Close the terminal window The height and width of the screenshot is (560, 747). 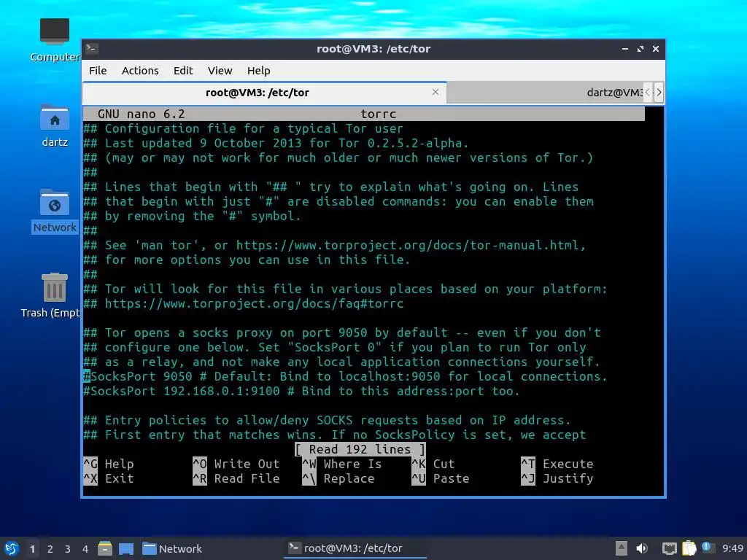click(656, 49)
